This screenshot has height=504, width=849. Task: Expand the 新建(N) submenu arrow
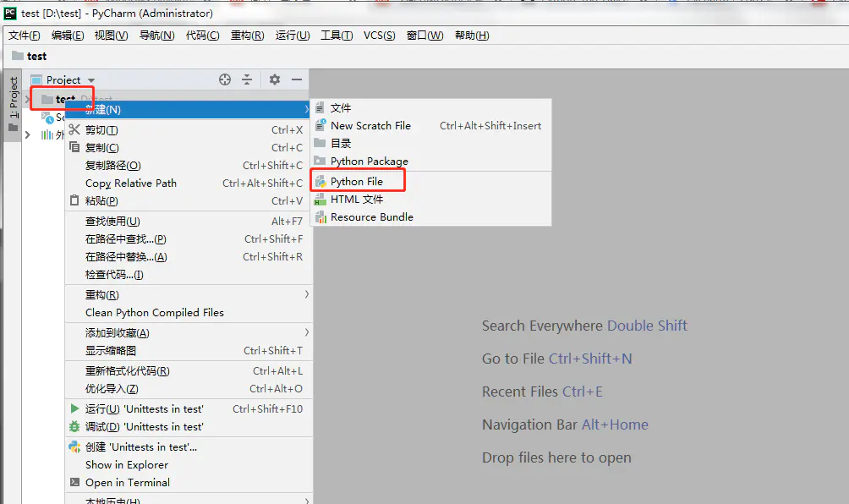click(x=306, y=109)
